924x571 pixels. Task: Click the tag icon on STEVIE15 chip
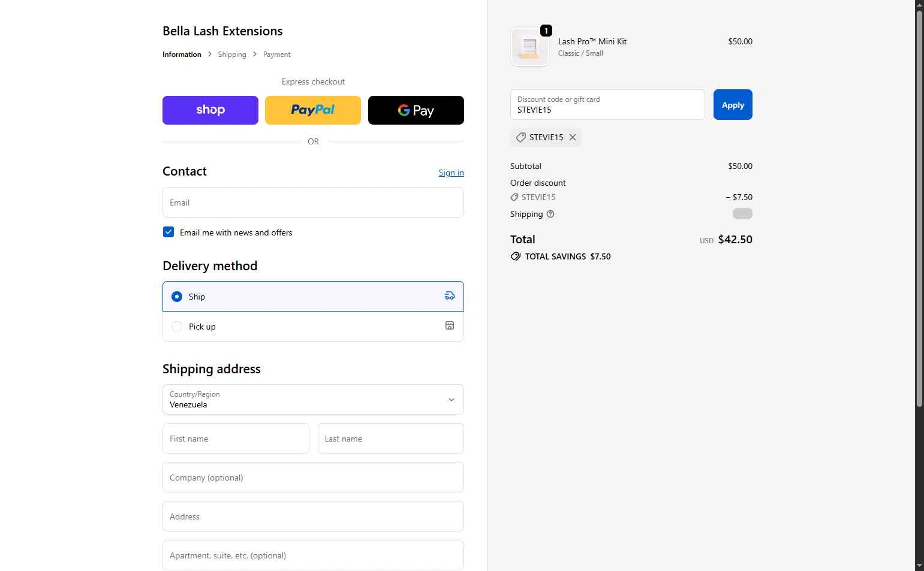tap(520, 137)
